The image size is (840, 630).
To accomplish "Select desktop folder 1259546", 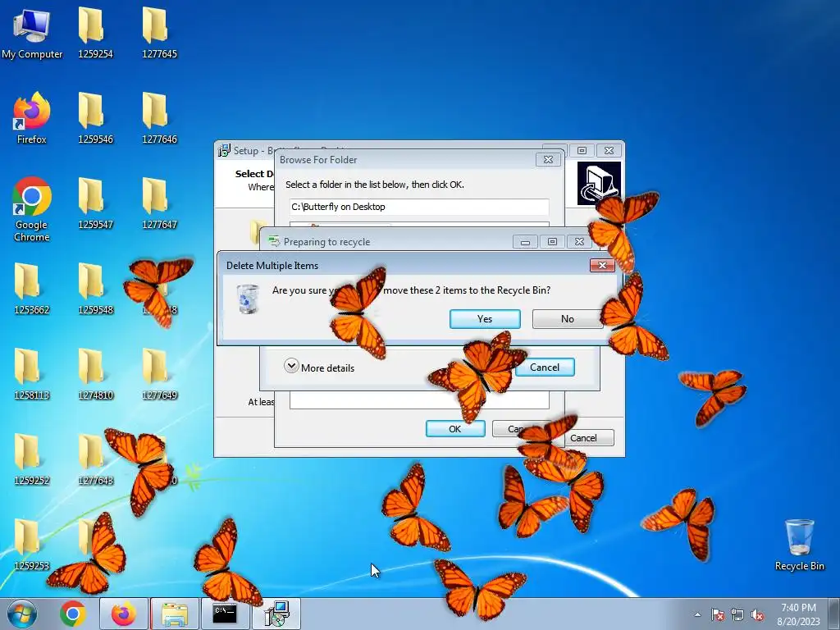I will (x=95, y=118).
